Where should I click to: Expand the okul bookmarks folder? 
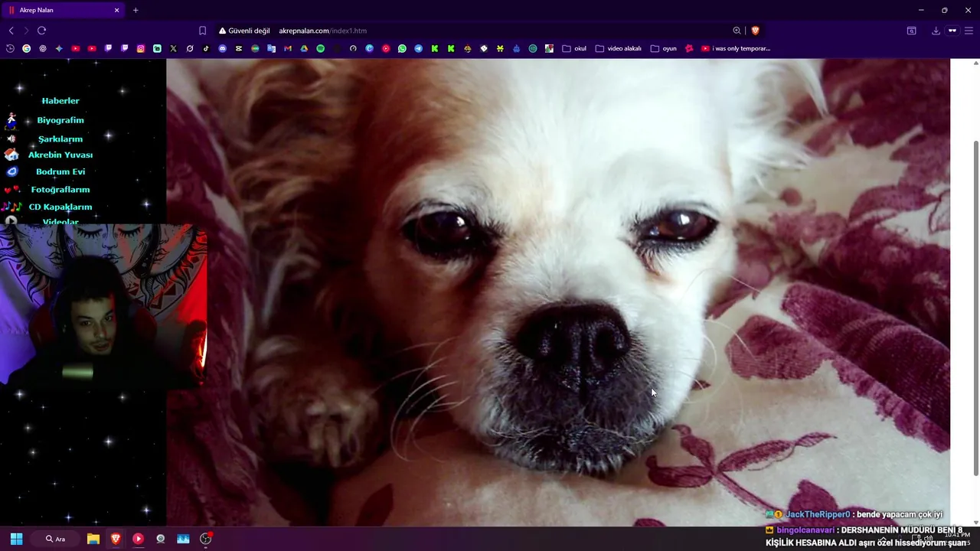pos(574,48)
